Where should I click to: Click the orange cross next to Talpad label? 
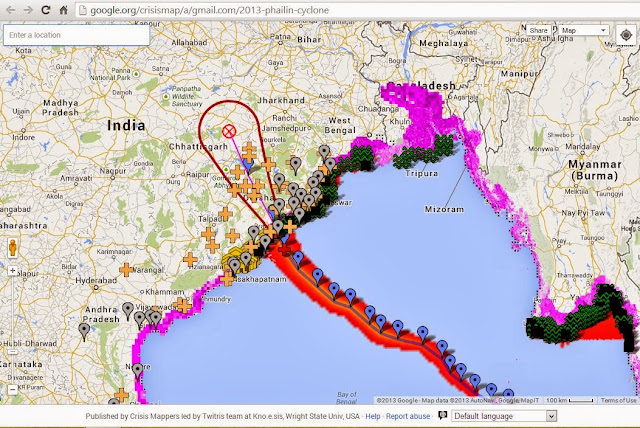coord(225,213)
